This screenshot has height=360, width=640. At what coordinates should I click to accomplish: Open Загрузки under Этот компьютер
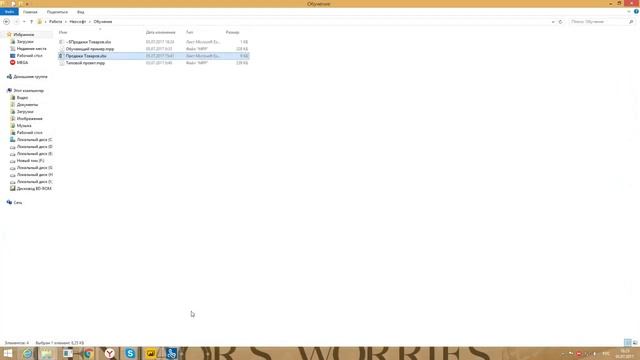tap(25, 111)
